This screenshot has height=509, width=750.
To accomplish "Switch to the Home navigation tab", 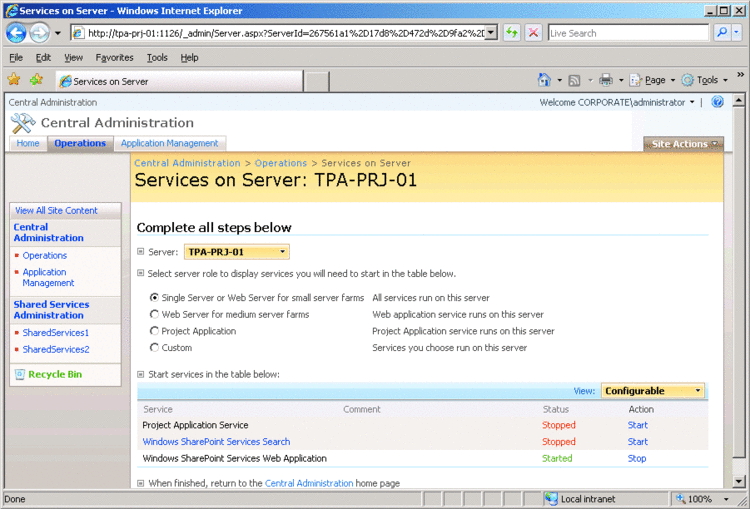I will (28, 143).
